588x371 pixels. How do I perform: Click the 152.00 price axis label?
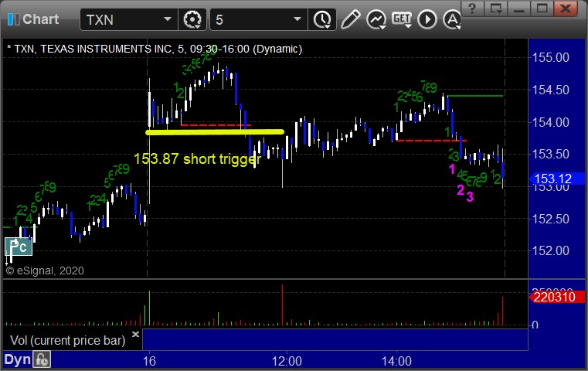[x=550, y=250]
